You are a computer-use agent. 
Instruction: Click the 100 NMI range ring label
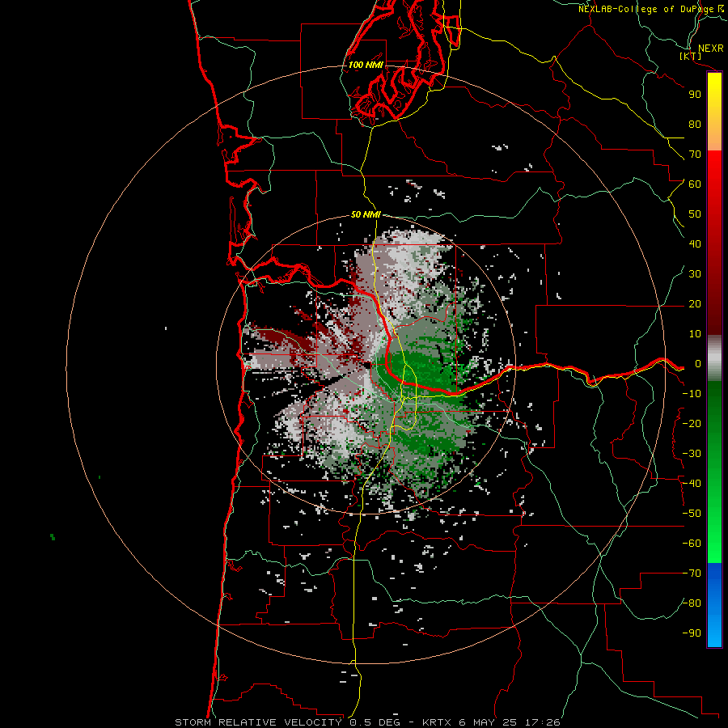[366, 65]
